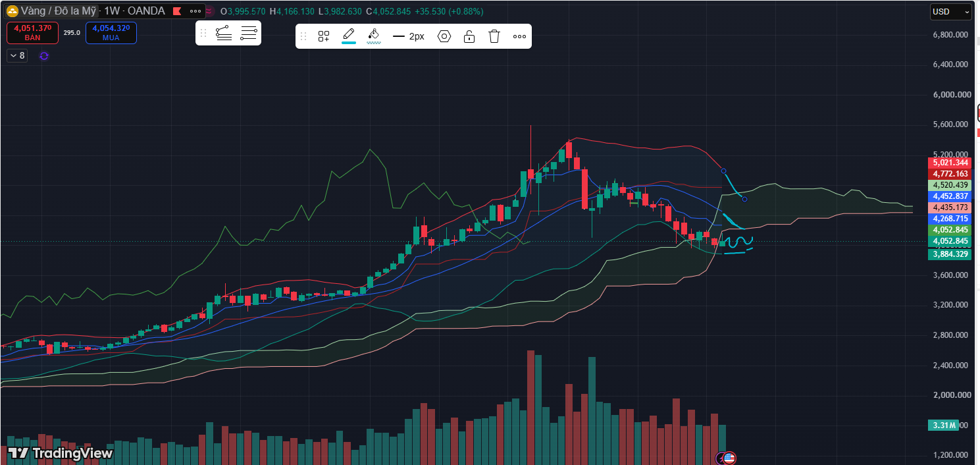Viewport: 980px width, 465px height.
Task: Select the line color pencil tool
Action: coord(349,36)
